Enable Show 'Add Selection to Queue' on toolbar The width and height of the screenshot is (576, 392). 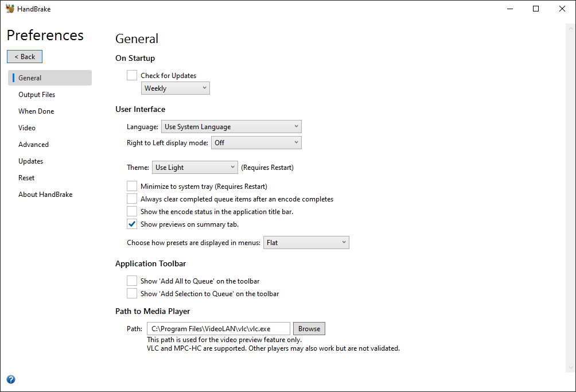[132, 293]
